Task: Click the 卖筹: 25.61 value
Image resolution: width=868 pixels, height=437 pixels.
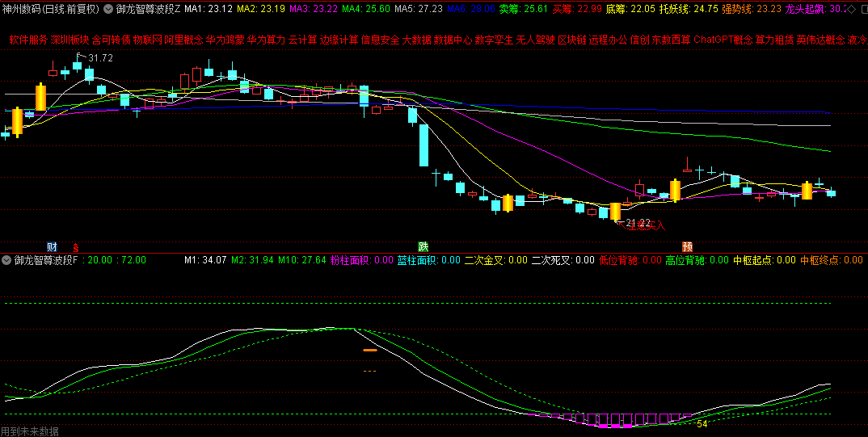Action: pos(524,9)
